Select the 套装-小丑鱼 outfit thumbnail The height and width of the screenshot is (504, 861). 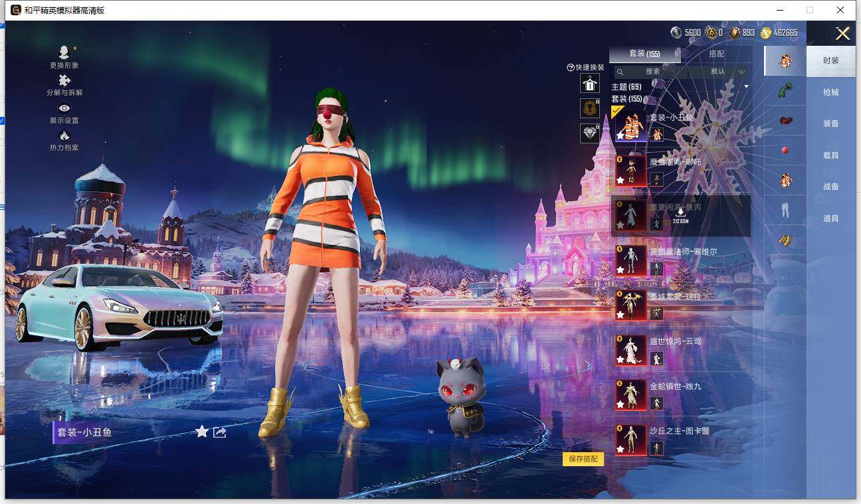[x=630, y=126]
